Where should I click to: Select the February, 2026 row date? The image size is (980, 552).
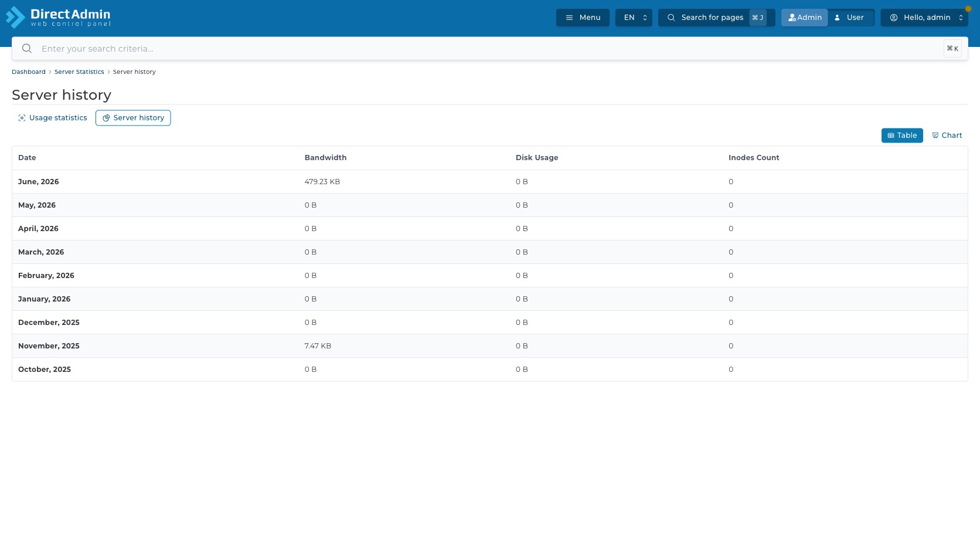click(46, 276)
